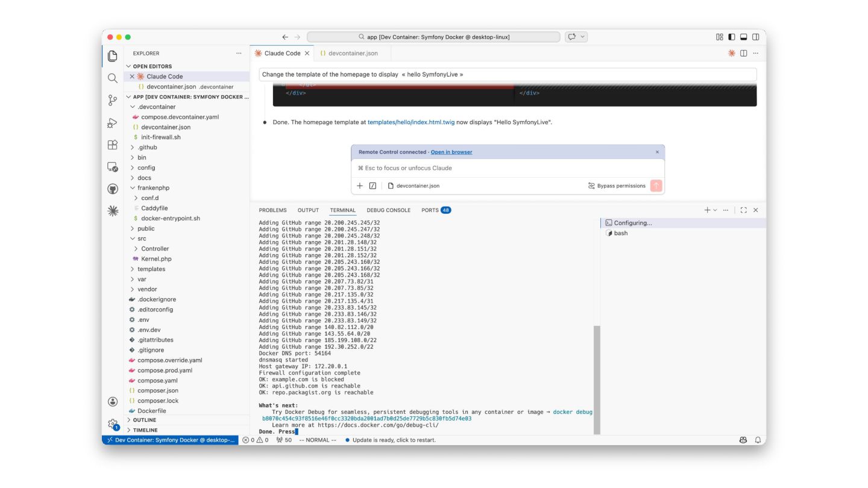Expand the .github folder
Viewport: 868px width, 488px height.
187,147
